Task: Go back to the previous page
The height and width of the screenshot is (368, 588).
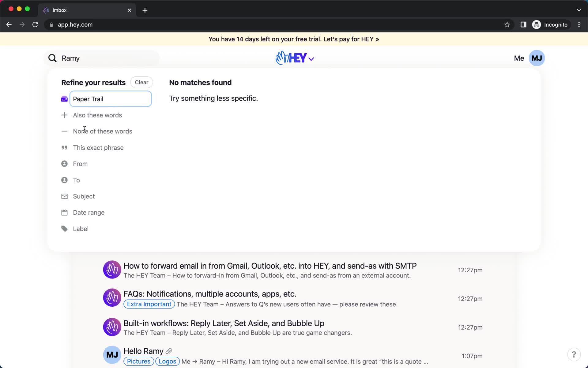Action: [9, 25]
